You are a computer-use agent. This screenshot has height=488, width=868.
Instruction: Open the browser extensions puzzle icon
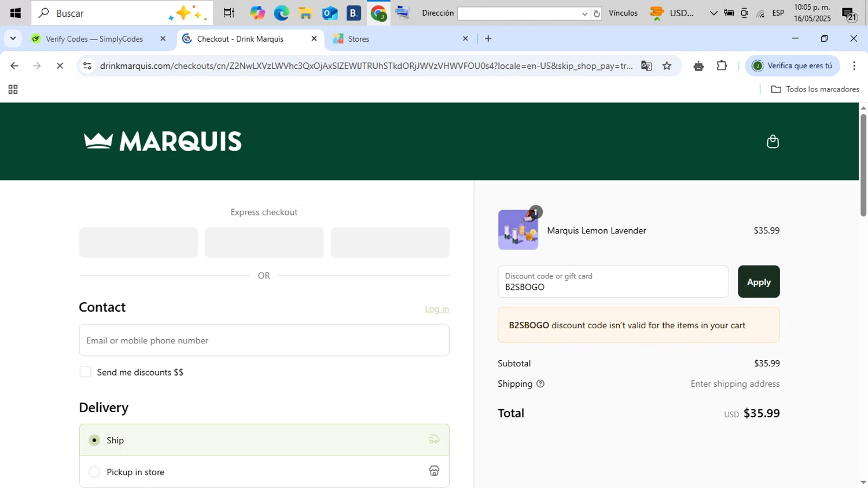(722, 66)
